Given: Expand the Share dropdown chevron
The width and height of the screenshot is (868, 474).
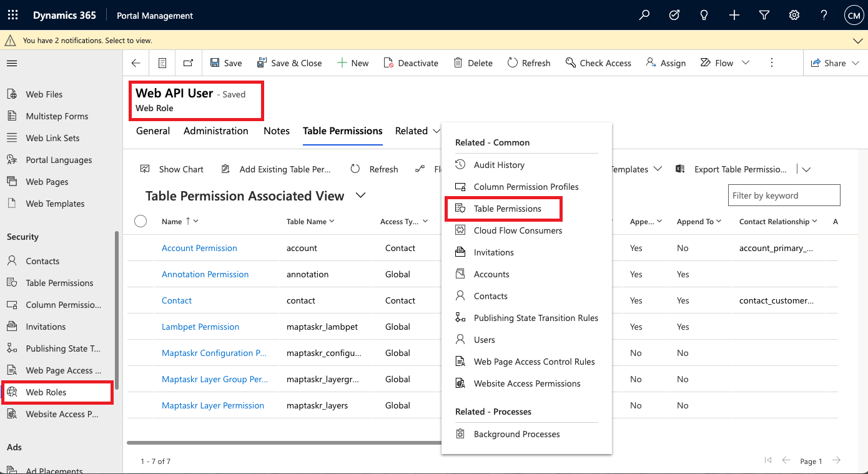Looking at the screenshot, I should 856,63.
